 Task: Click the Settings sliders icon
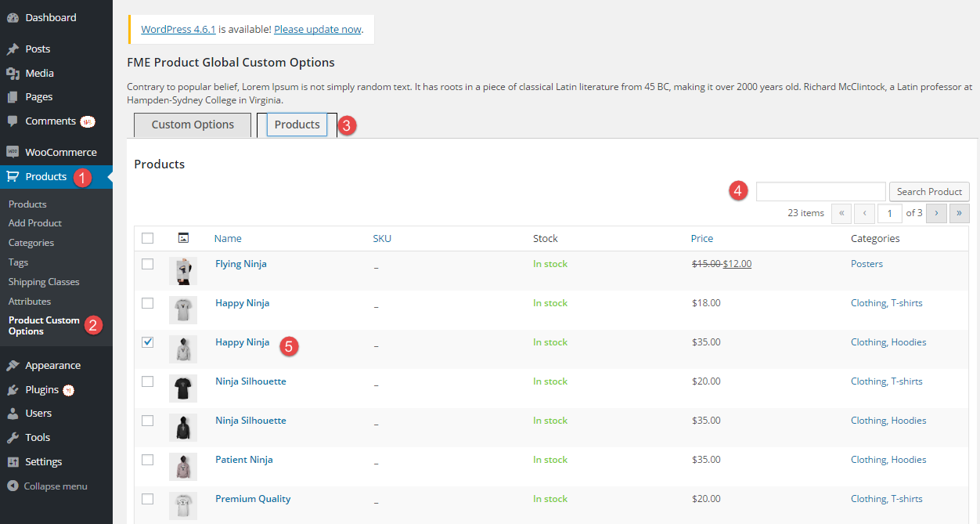point(13,461)
